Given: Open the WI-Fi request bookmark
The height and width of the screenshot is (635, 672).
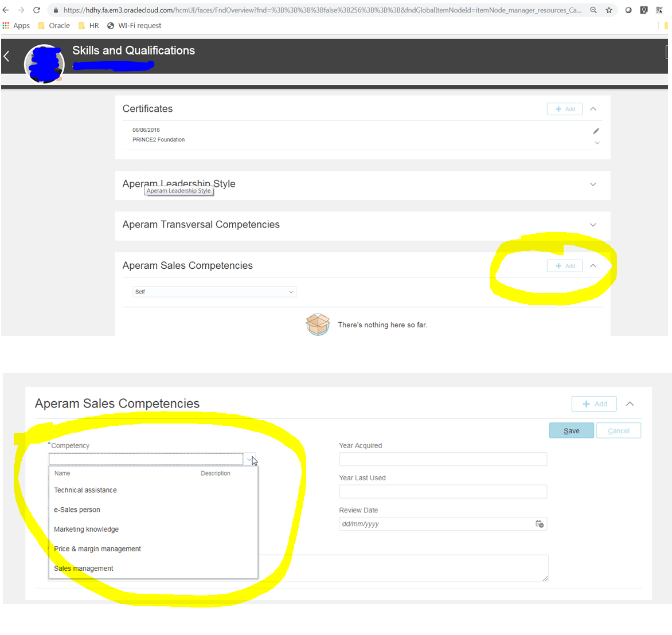Looking at the screenshot, I should [x=134, y=26].
